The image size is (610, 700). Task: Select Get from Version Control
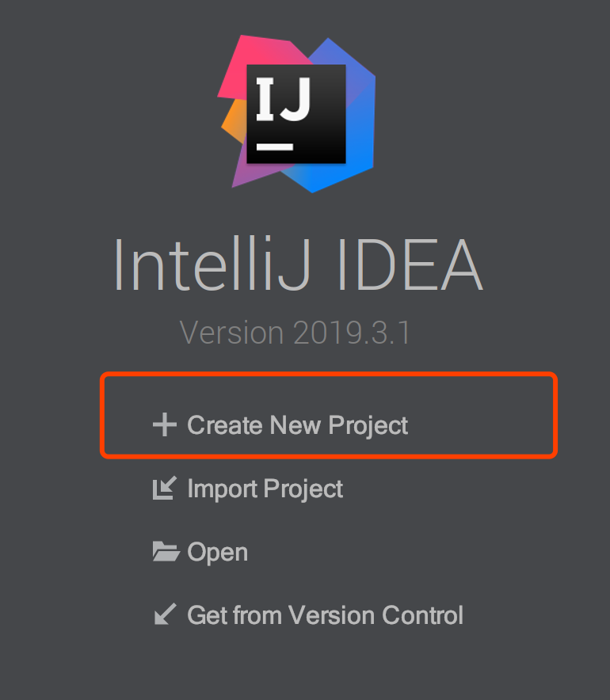point(325,615)
